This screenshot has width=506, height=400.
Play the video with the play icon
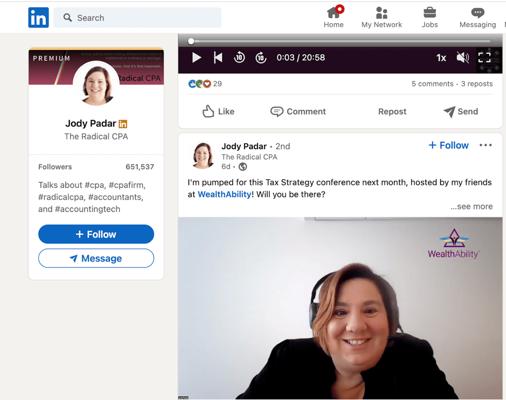[x=196, y=58]
